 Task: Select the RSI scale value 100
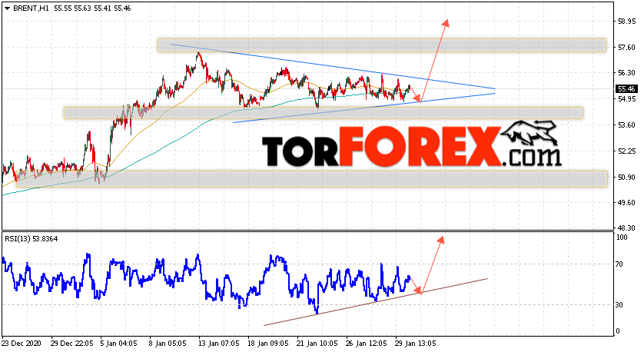coord(622,237)
